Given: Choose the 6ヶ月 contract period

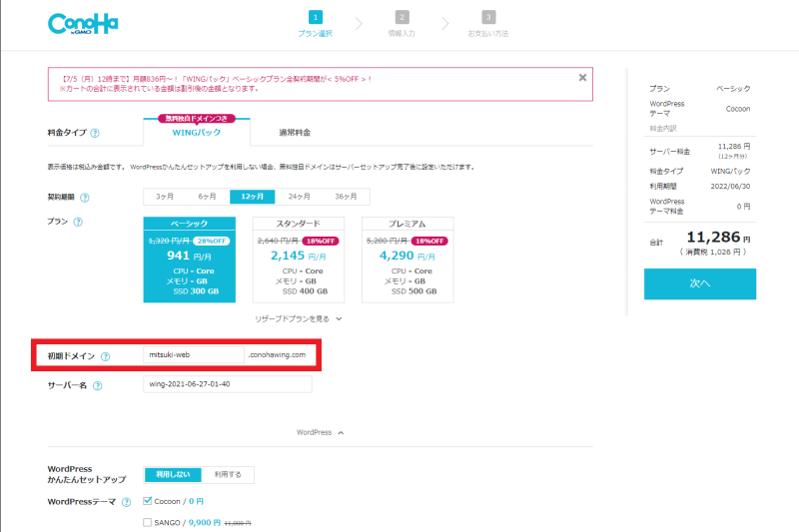Looking at the screenshot, I should pyautogui.click(x=208, y=197).
